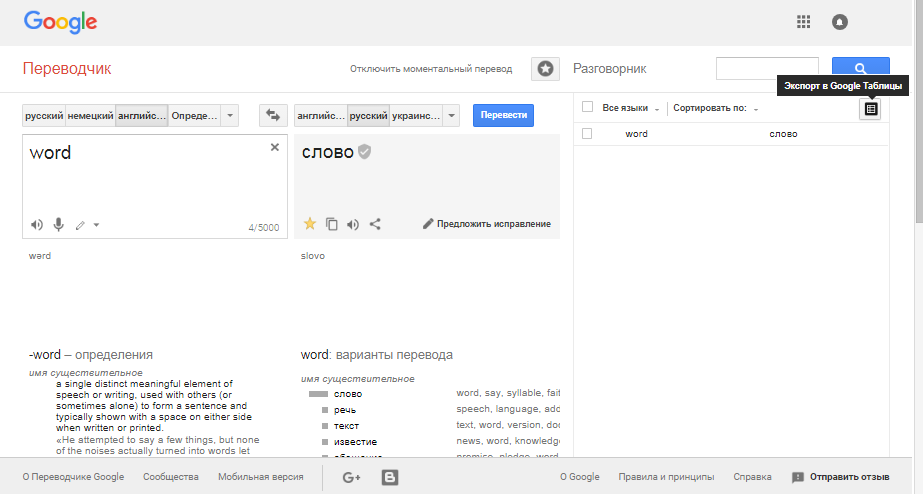This screenshot has width=923, height=494.
Task: Open Google account notifications bell
Action: [x=839, y=22]
